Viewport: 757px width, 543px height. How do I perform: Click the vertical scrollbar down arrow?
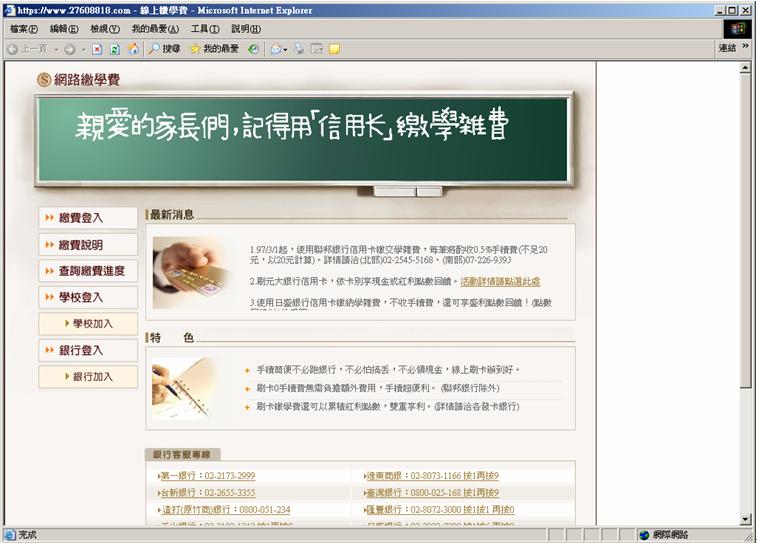click(x=745, y=520)
